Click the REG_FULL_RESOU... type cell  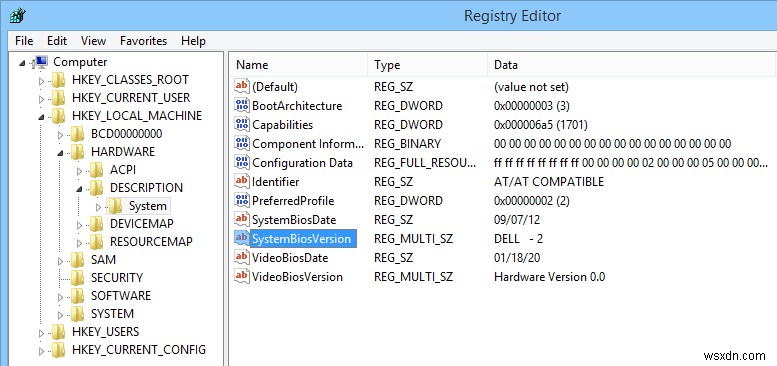425,162
